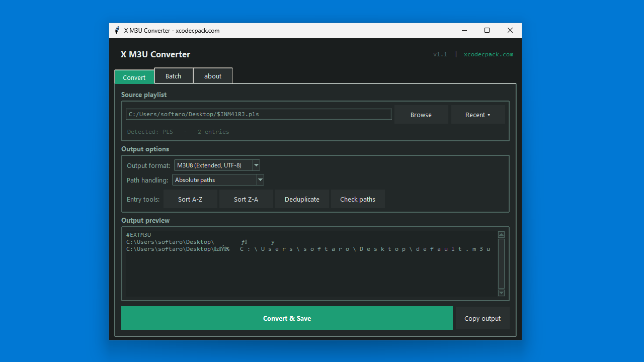
Task: Click the source playlist path field
Action: tap(259, 114)
